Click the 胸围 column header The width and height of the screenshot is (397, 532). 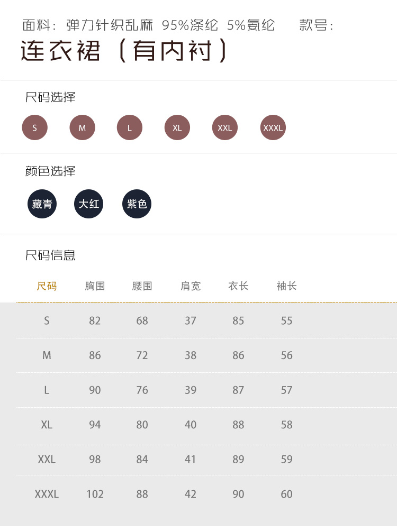95,286
